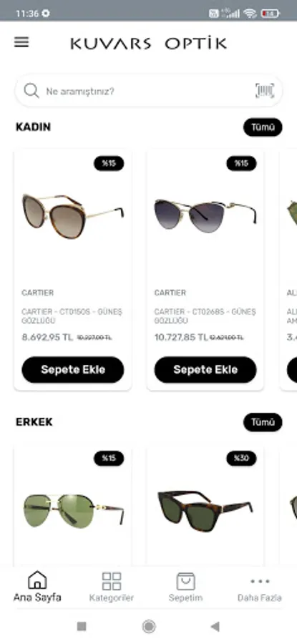Screen dimensions: 297x644
Task: Add Cartier CT0150S to cart
Action: (73, 370)
